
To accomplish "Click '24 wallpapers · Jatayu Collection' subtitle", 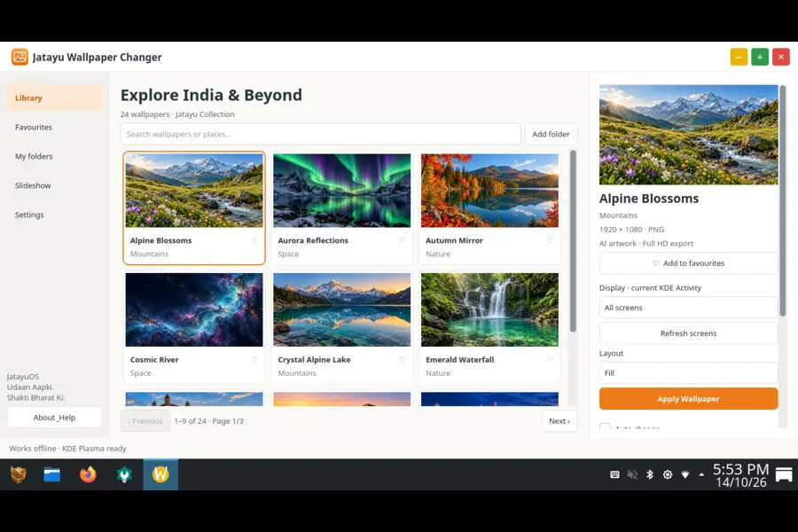I will point(177,114).
